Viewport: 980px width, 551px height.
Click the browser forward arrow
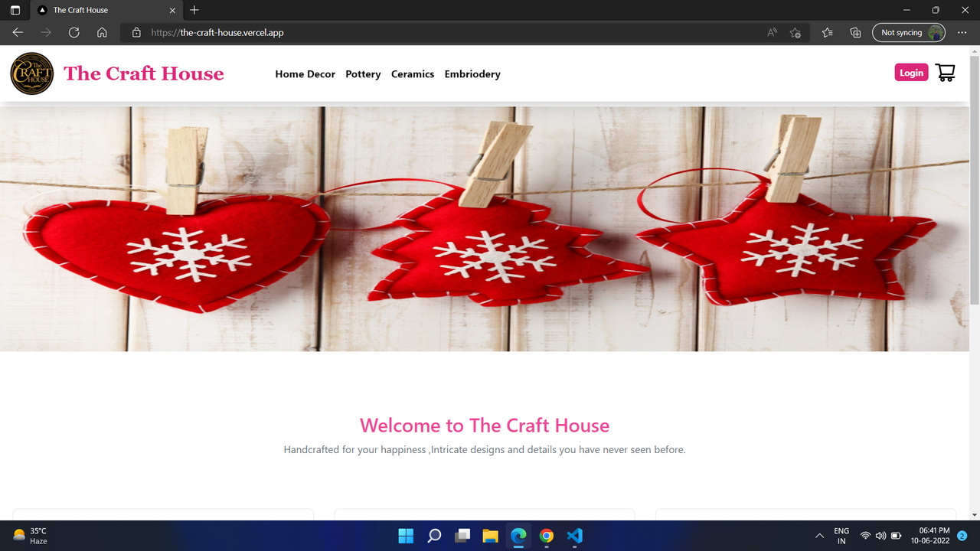(46, 33)
